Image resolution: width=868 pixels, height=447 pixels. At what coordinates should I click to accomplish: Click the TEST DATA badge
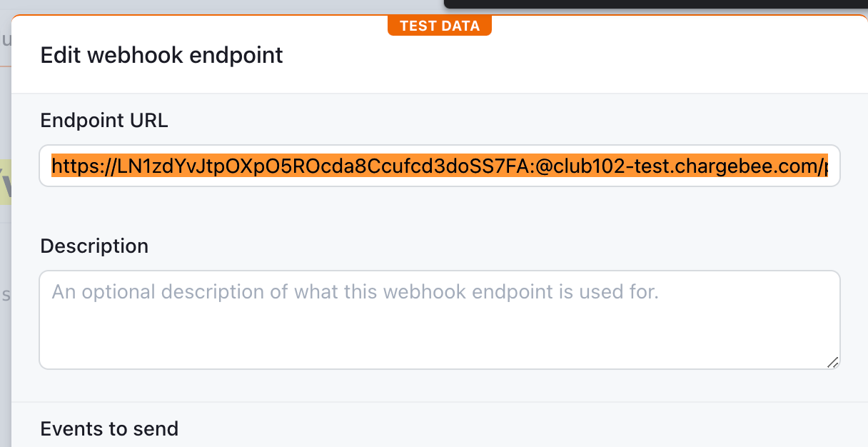[439, 26]
